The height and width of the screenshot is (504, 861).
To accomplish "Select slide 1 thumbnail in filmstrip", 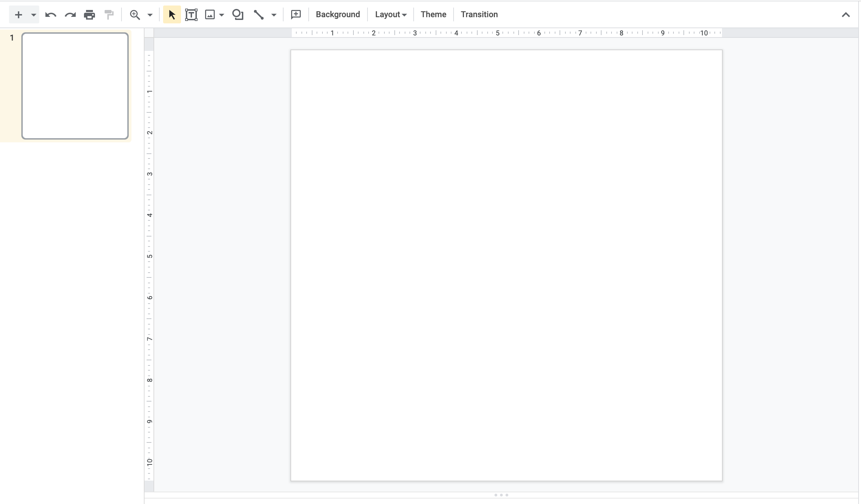I will pyautogui.click(x=75, y=86).
